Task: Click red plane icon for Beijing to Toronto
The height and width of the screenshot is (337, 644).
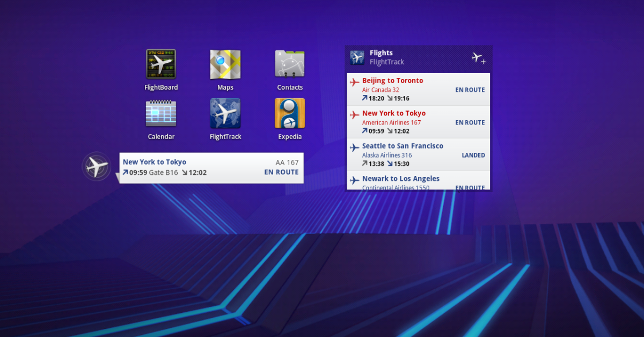Action: (355, 82)
